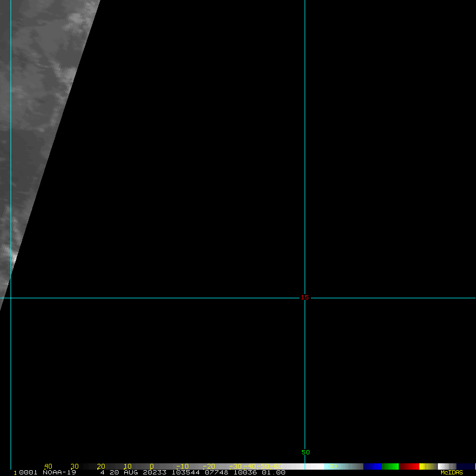Click the NOAA-19 satellite name text
The height and width of the screenshot is (476, 476).
[59, 472]
